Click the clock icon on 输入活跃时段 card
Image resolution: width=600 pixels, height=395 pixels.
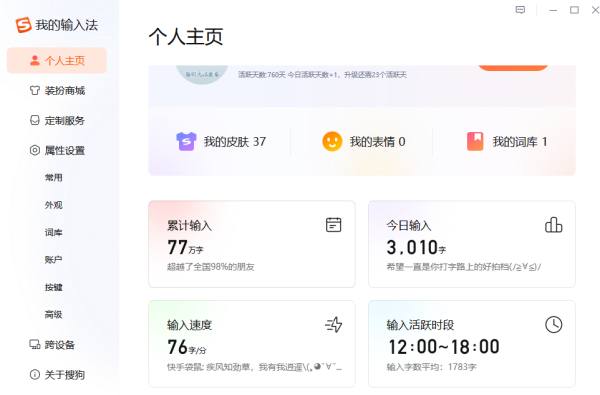pyautogui.click(x=553, y=325)
